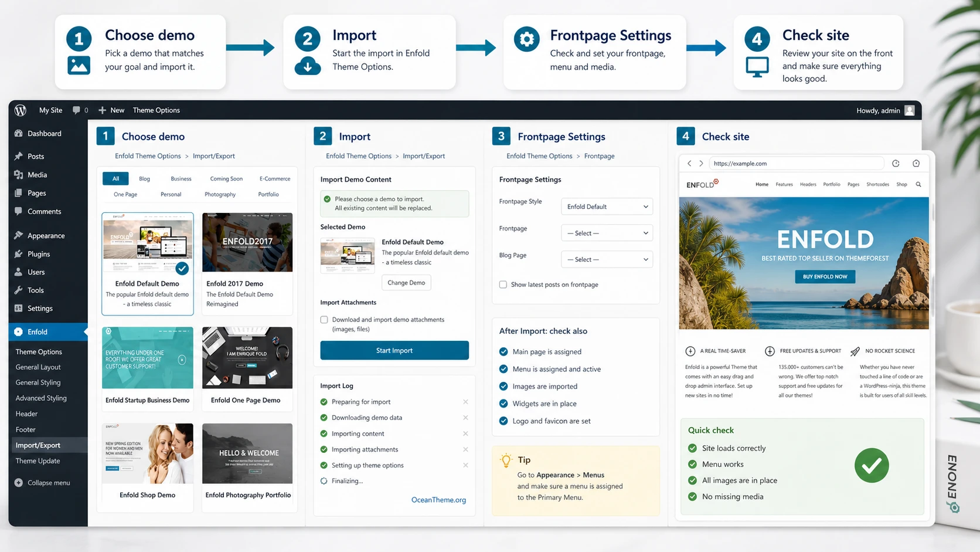This screenshot has width=980, height=552.
Task: Open General Styling in Enfold submenu
Action: 38,382
